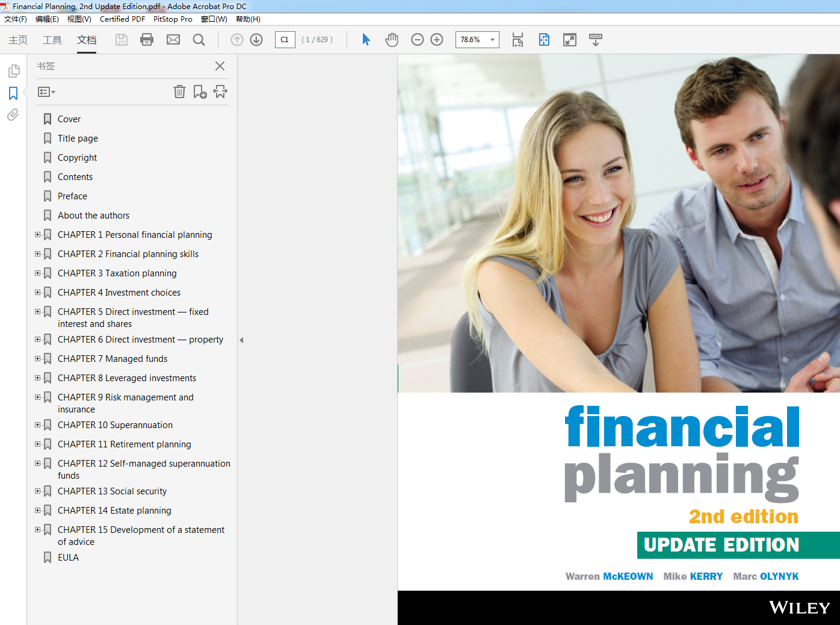Image resolution: width=840 pixels, height=625 pixels.
Task: Open CHAPTER 9 Risk management and insurance
Action: (126, 403)
